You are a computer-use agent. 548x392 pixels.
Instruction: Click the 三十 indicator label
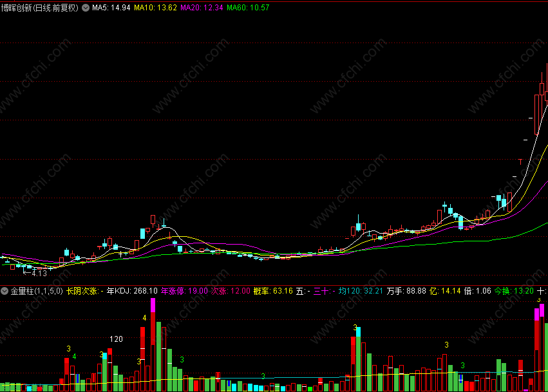(x=325, y=291)
